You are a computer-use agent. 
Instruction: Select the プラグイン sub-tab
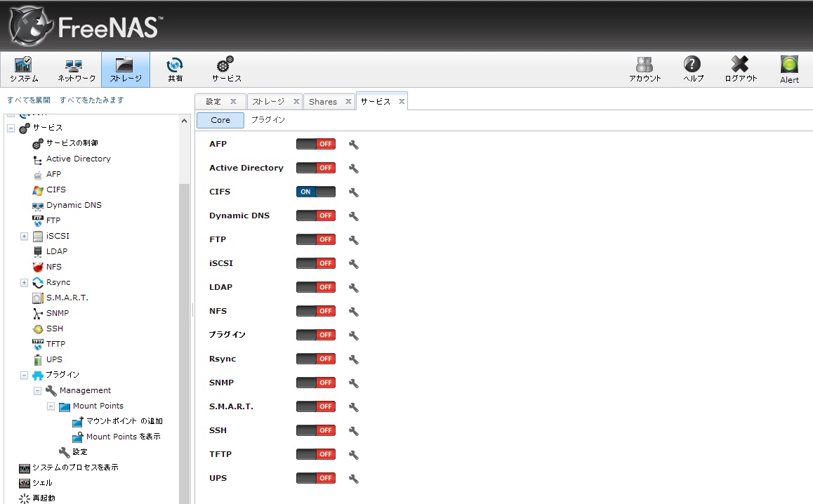click(268, 120)
